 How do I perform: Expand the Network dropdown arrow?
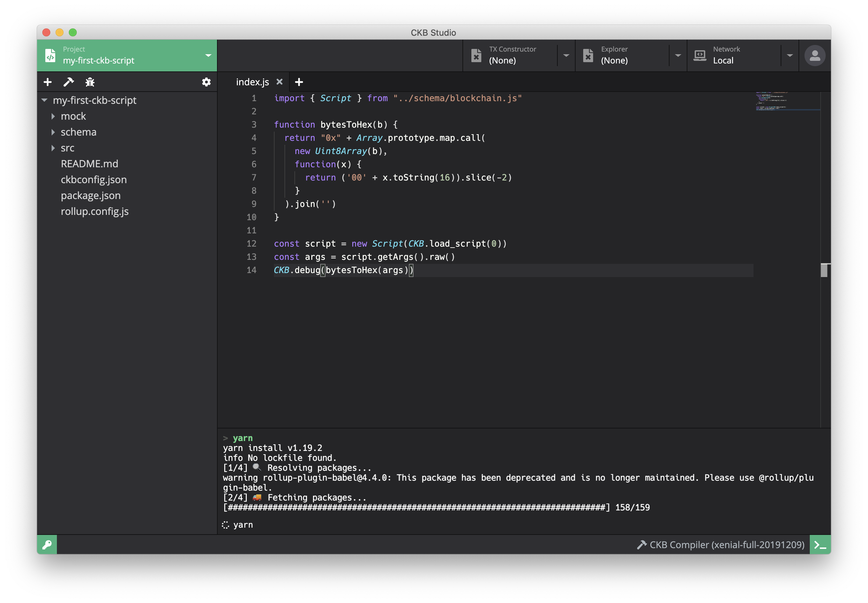790,56
